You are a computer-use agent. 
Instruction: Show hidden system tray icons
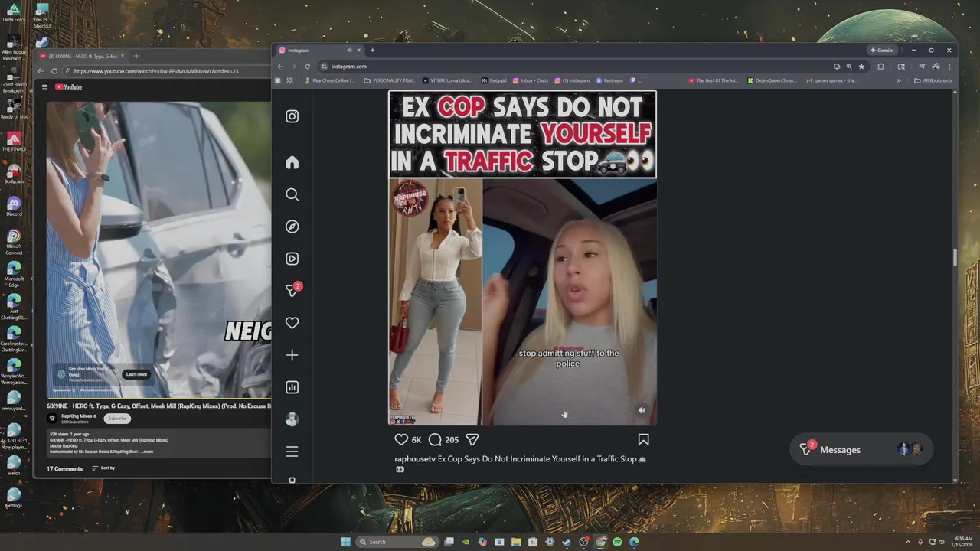pos(908,542)
